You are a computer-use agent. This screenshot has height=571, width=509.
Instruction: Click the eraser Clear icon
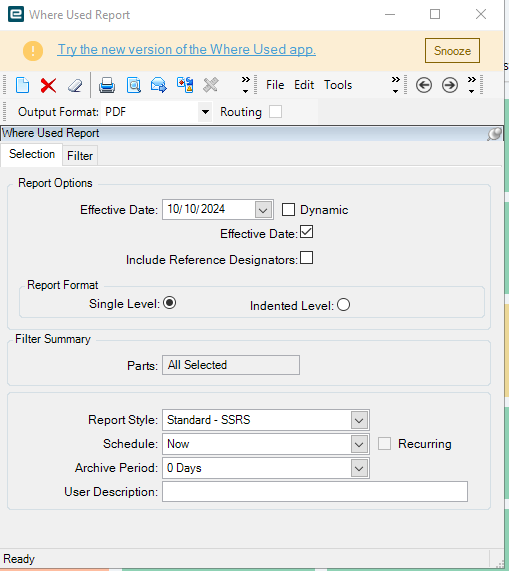pyautogui.click(x=75, y=86)
